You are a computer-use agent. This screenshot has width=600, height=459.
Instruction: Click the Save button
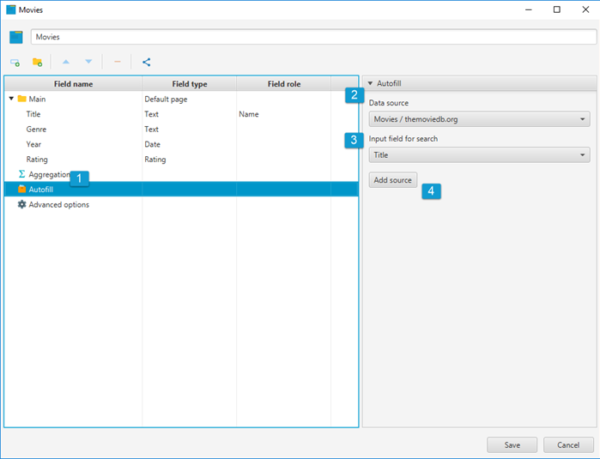pyautogui.click(x=512, y=445)
